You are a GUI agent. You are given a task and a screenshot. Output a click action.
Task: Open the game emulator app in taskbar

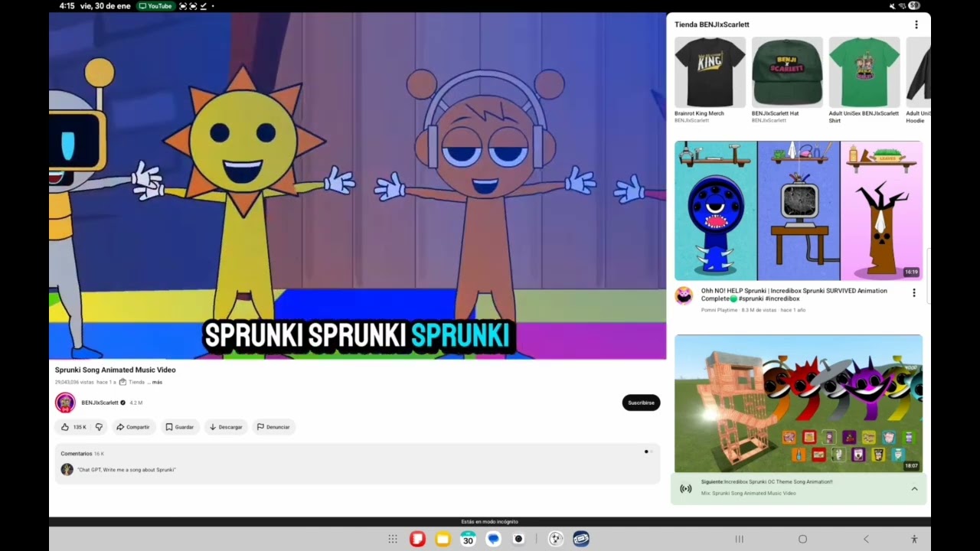[x=581, y=539]
